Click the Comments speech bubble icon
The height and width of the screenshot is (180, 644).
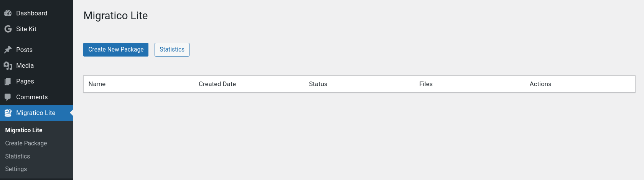[8, 97]
